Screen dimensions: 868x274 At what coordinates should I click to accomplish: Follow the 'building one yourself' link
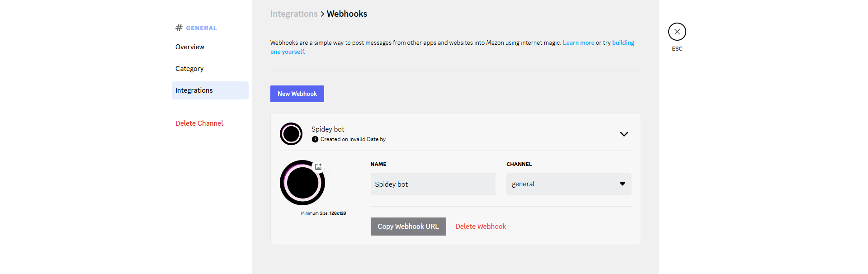(623, 43)
